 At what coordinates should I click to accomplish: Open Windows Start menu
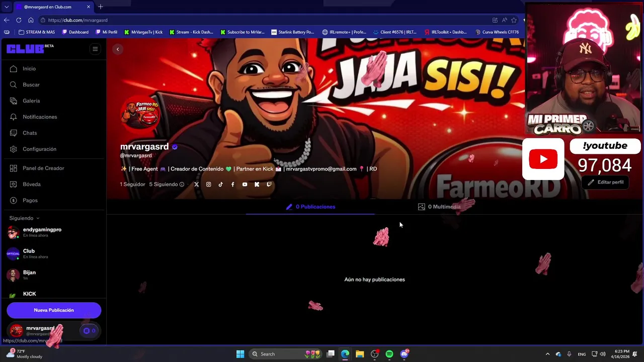pyautogui.click(x=240, y=354)
